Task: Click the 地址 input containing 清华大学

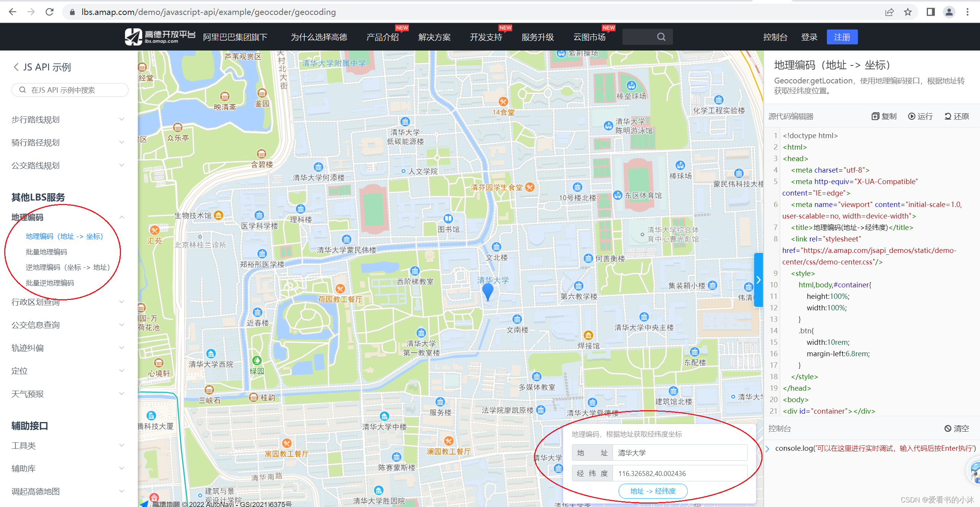Action: (680, 453)
